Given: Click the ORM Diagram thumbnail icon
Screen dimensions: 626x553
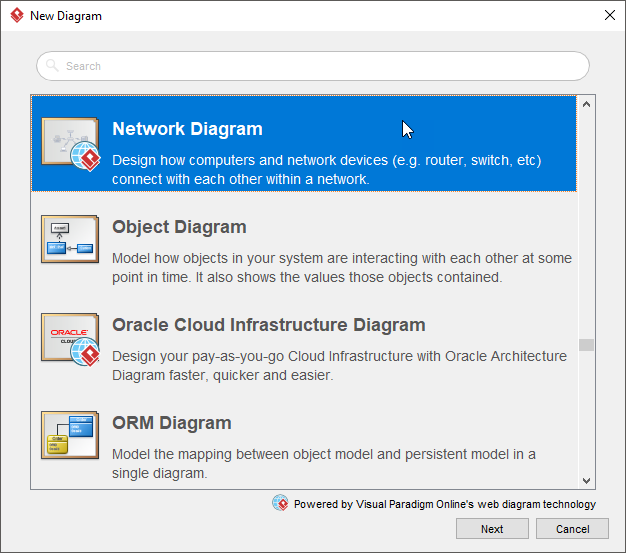Looking at the screenshot, I should tap(70, 435).
